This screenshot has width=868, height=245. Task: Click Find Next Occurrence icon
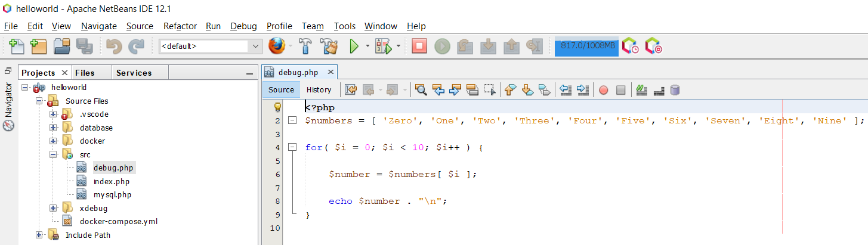pos(455,90)
